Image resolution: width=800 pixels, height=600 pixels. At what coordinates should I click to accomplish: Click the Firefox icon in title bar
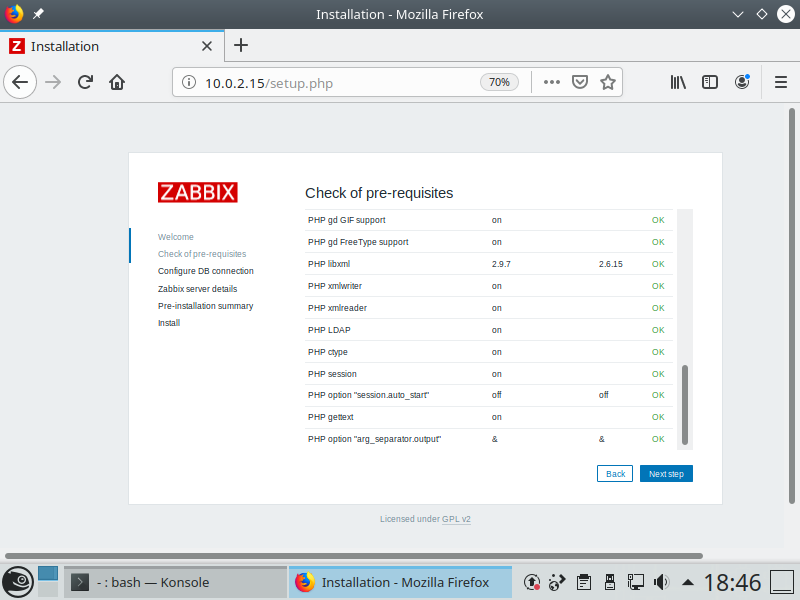(14, 13)
